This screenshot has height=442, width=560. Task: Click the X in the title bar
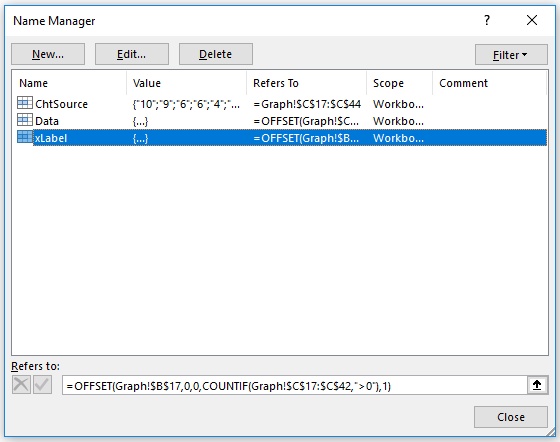[532, 20]
